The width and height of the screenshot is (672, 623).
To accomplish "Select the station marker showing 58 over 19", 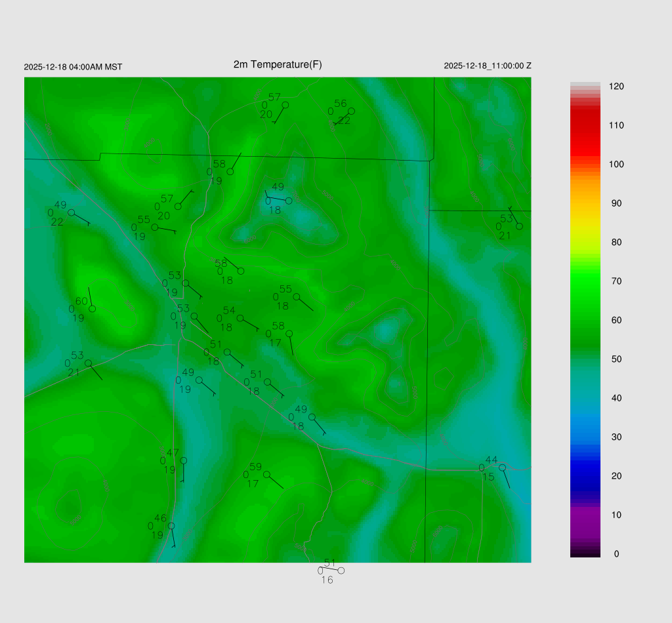I will (230, 172).
